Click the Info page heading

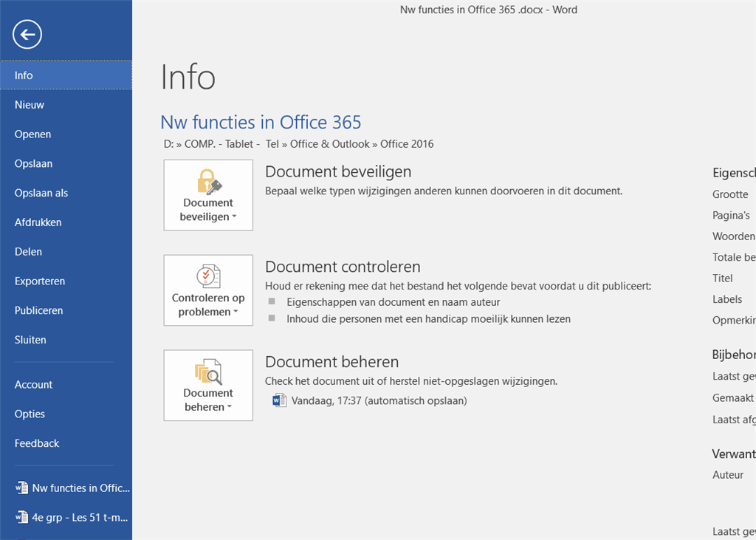[x=188, y=78]
